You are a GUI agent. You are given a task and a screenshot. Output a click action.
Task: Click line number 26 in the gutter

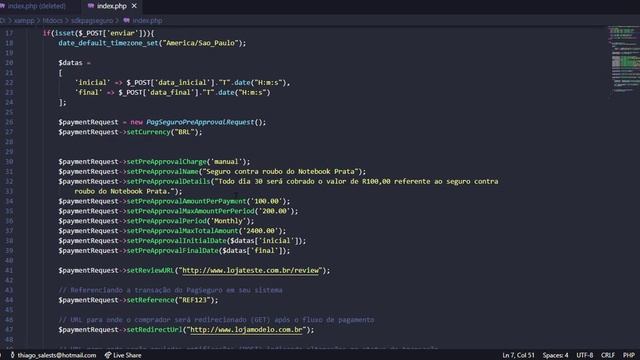[x=9, y=122]
